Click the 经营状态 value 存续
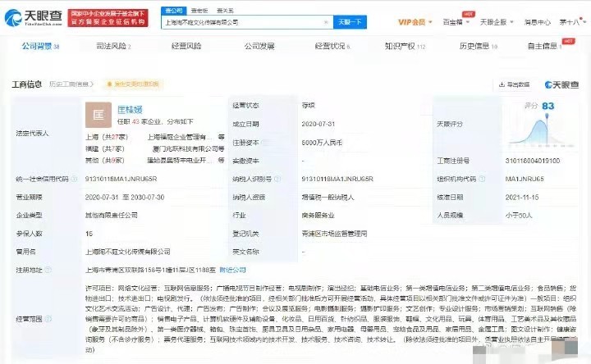Screen dimensions: 591x364 (309, 106)
